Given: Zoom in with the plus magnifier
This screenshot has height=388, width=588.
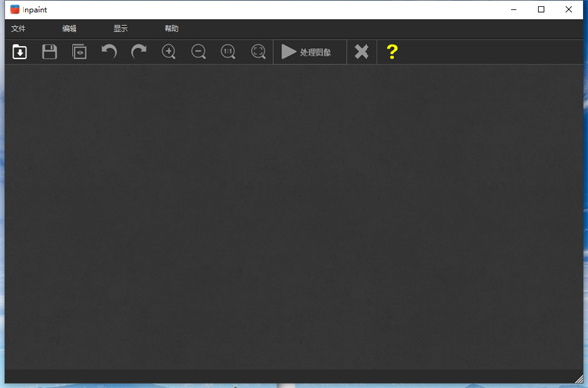Looking at the screenshot, I should click(x=169, y=52).
